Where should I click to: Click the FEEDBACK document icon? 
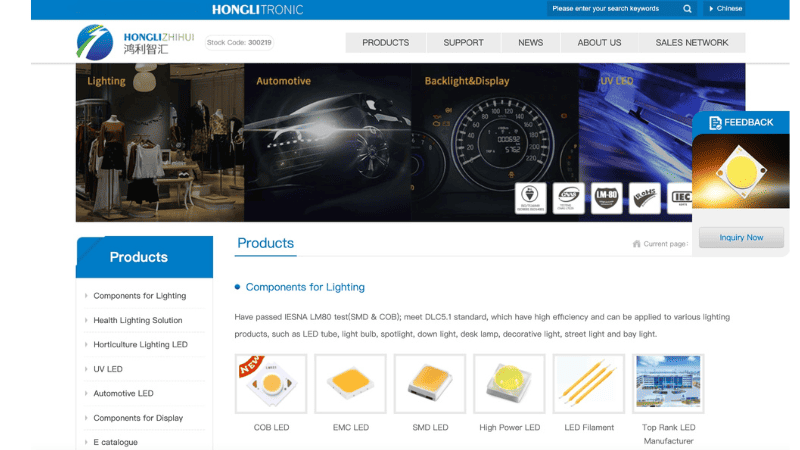point(715,123)
